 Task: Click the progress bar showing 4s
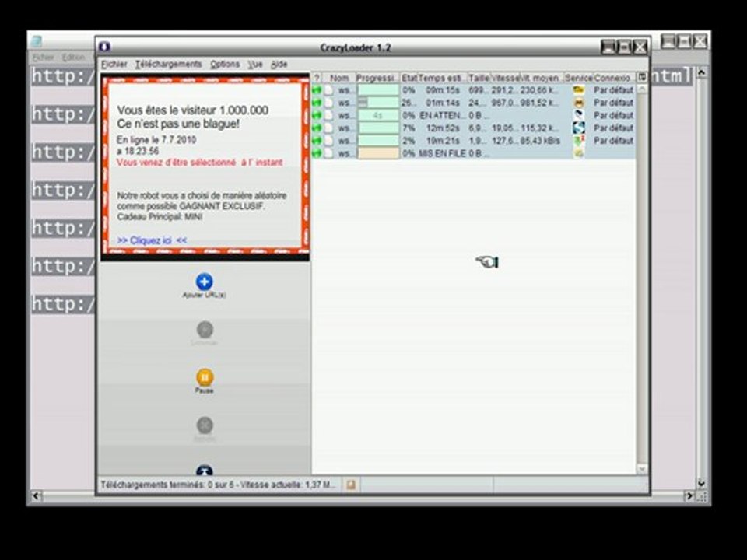tap(378, 115)
